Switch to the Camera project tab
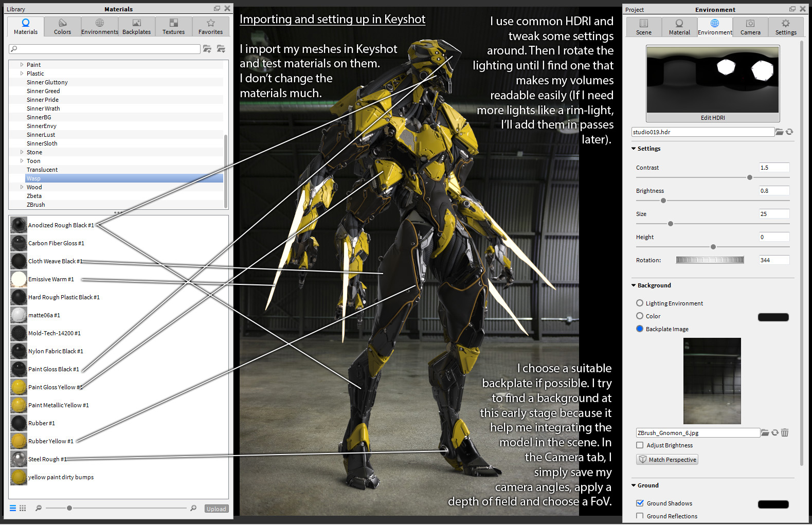Image resolution: width=812 pixels, height=525 pixels. point(750,27)
